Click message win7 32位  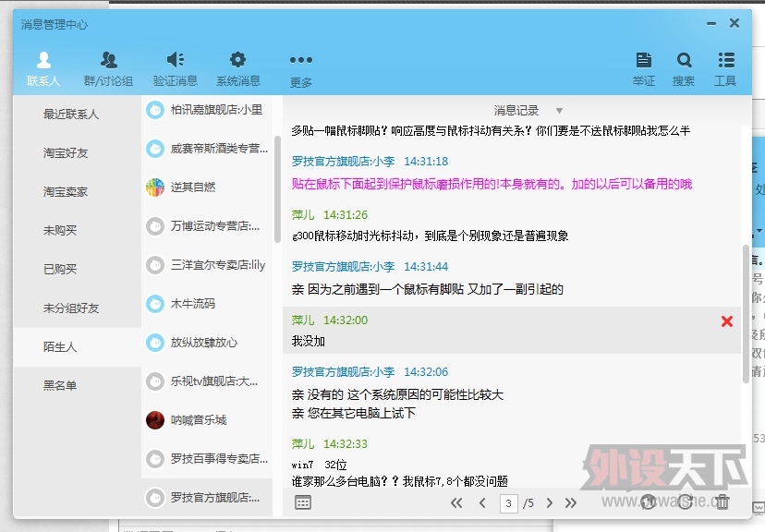pyautogui.click(x=319, y=465)
